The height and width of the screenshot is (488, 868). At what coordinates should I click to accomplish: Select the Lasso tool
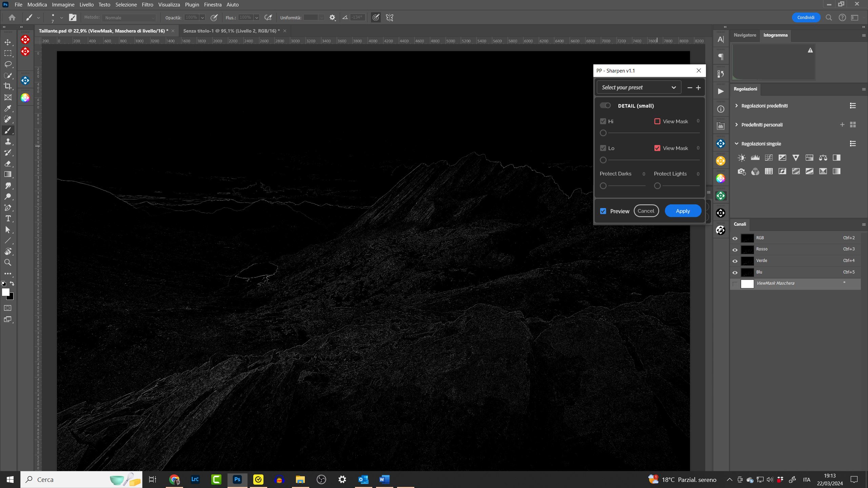coord(8,64)
